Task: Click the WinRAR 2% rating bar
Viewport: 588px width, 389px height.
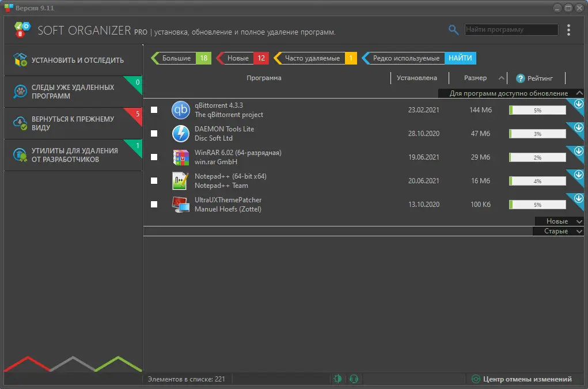Action: pos(537,157)
